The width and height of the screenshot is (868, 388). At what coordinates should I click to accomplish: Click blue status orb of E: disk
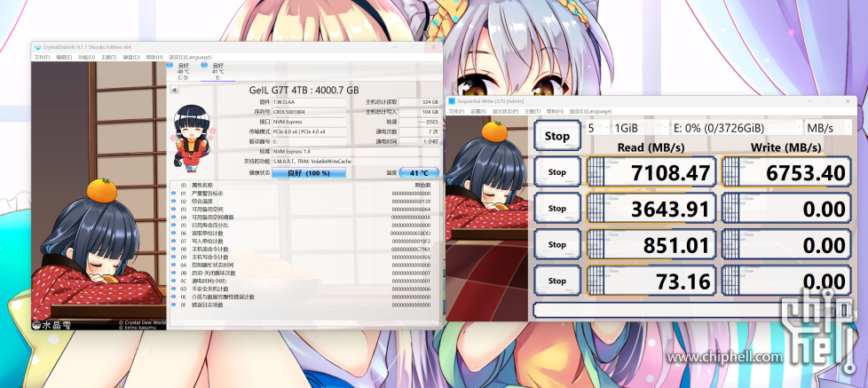tap(204, 66)
